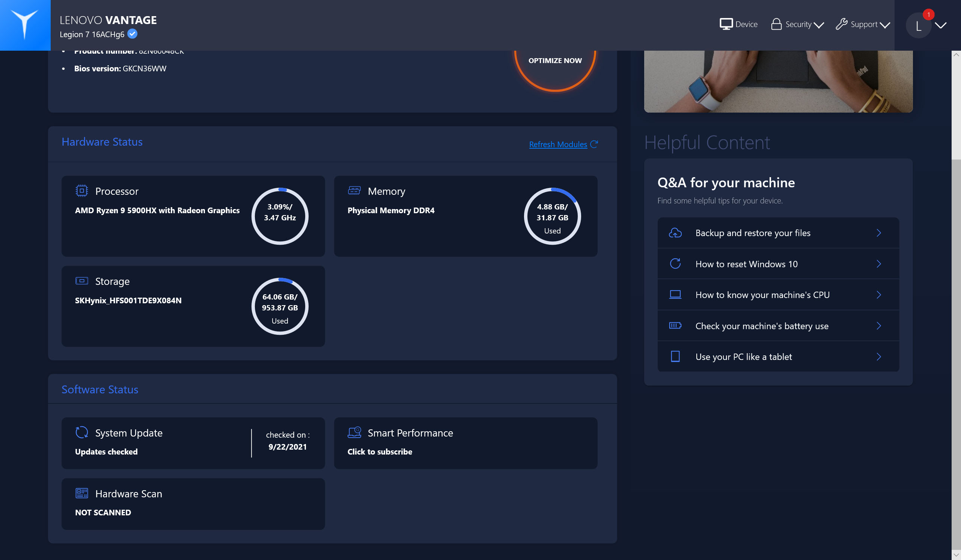Click the Software Status section heading

click(x=100, y=389)
